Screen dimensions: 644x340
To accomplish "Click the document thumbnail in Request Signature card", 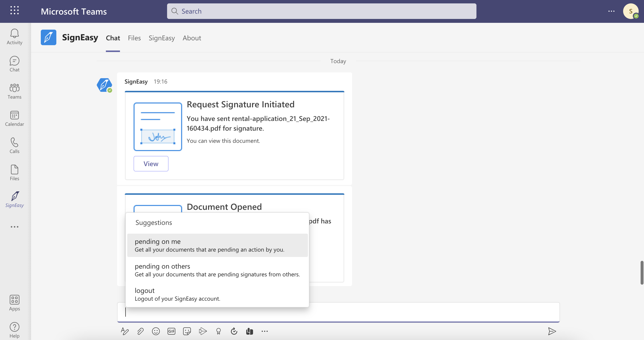I will [158, 127].
